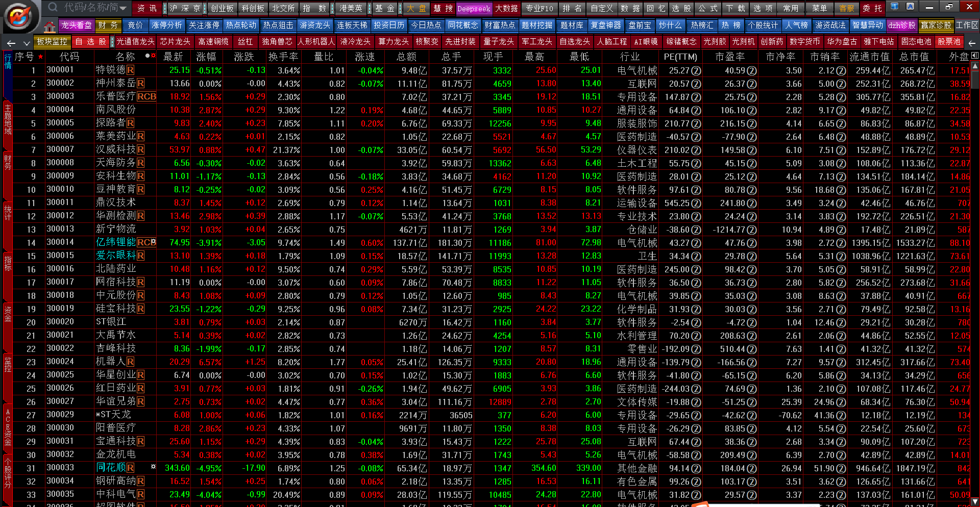Open the code/name search dropdown arrow
The height and width of the screenshot is (507, 980).
click(x=122, y=8)
